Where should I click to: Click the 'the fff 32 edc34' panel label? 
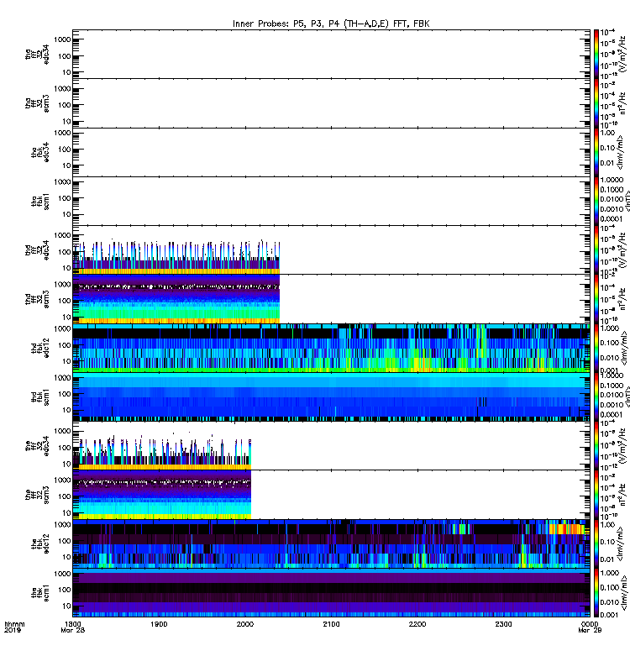coord(37,446)
